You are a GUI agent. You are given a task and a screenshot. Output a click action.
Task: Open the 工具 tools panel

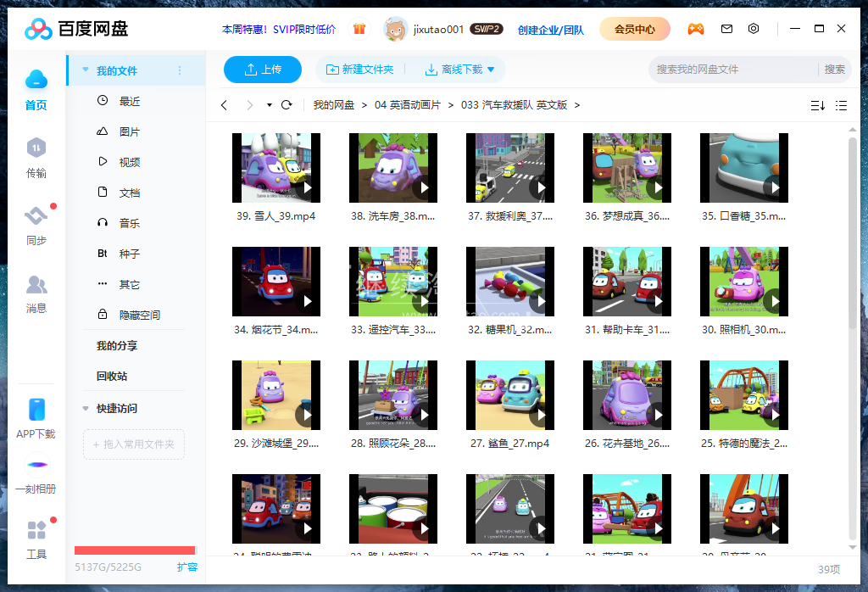click(36, 539)
